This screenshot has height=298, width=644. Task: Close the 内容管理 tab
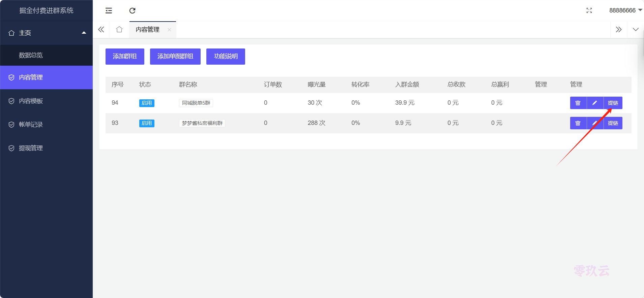tap(169, 30)
